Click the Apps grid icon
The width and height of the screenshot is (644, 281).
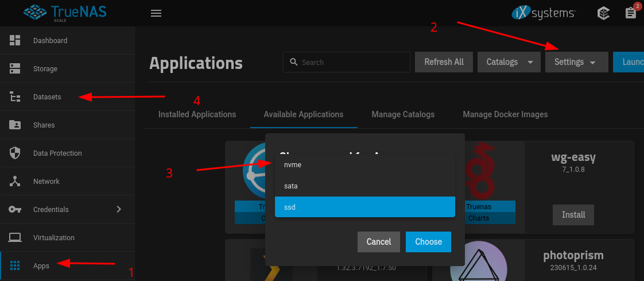click(15, 266)
